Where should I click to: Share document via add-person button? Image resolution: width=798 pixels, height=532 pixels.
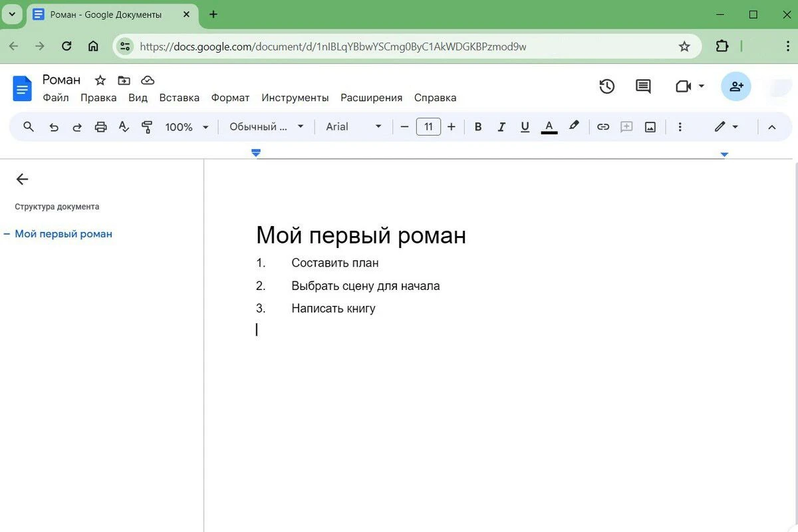(x=736, y=86)
